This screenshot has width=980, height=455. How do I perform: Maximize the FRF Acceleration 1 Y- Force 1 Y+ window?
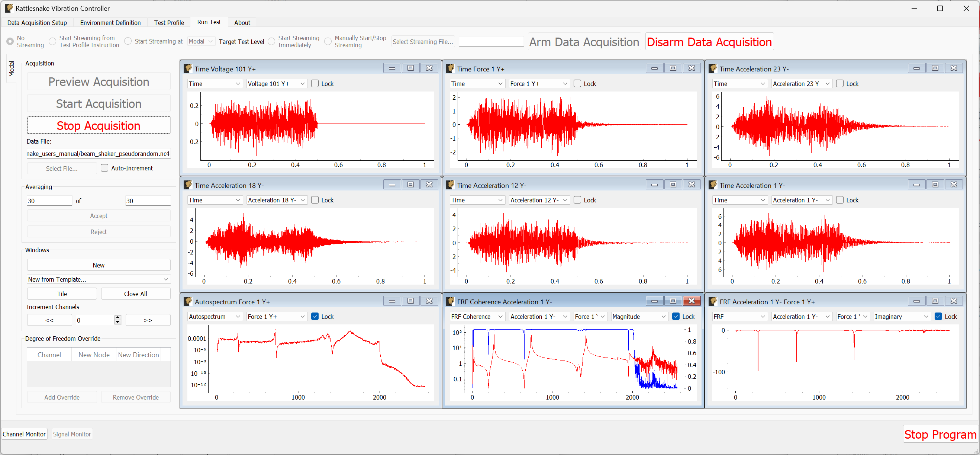point(935,300)
